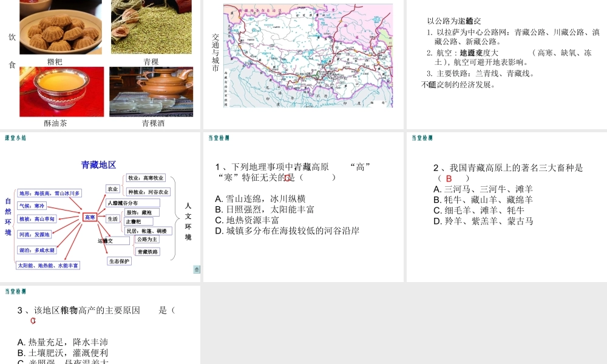607x364 pixels.
Task: Select the 青藏铁路 box
Action: (x=148, y=252)
